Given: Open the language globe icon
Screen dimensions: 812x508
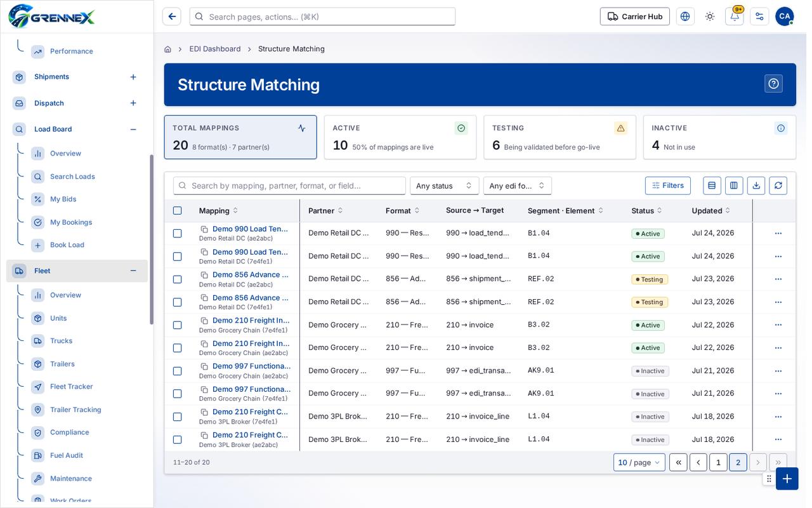Looking at the screenshot, I should coord(685,17).
